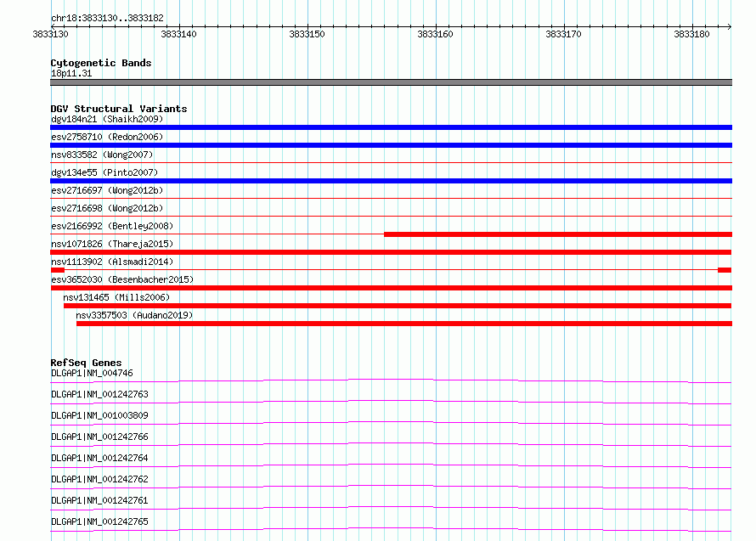Open variant nsv3357503 (Audano2019) label
The image size is (756, 541).
click(134, 315)
